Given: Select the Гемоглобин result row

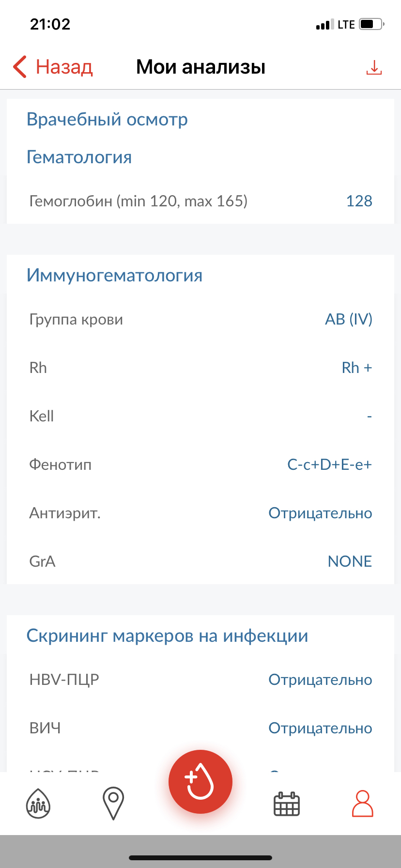Looking at the screenshot, I should (x=200, y=201).
